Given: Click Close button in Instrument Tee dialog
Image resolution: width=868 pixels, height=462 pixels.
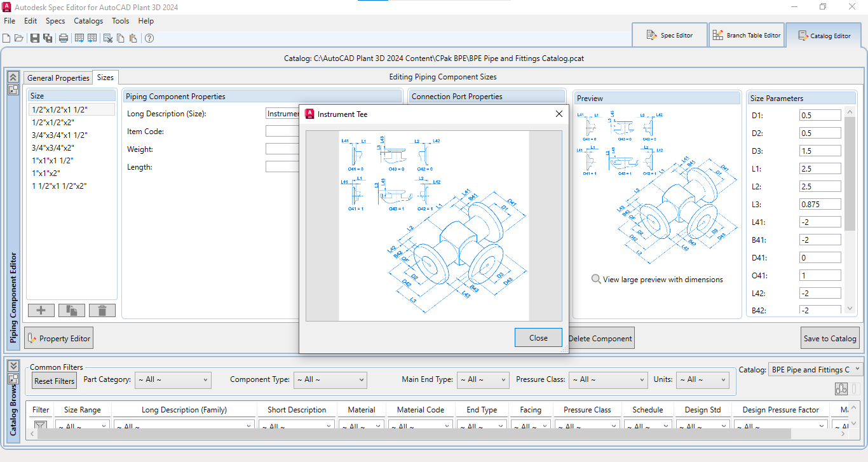Looking at the screenshot, I should click(538, 337).
